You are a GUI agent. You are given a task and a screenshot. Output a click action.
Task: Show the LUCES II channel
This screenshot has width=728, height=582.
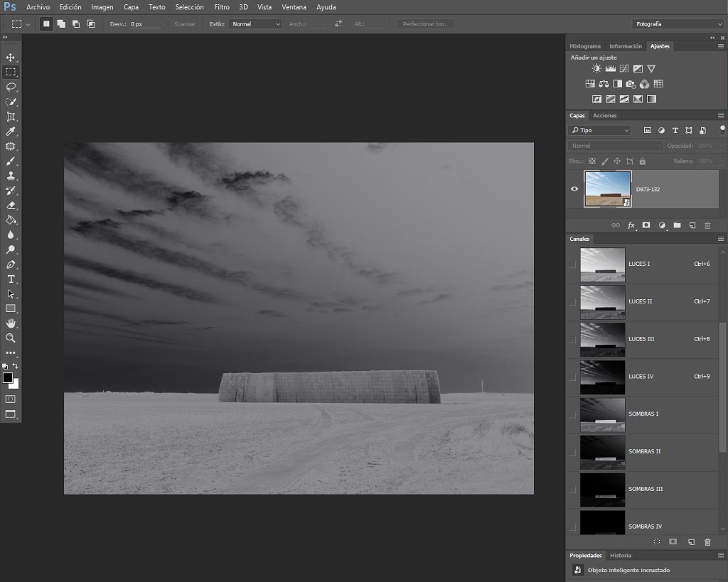(x=572, y=302)
